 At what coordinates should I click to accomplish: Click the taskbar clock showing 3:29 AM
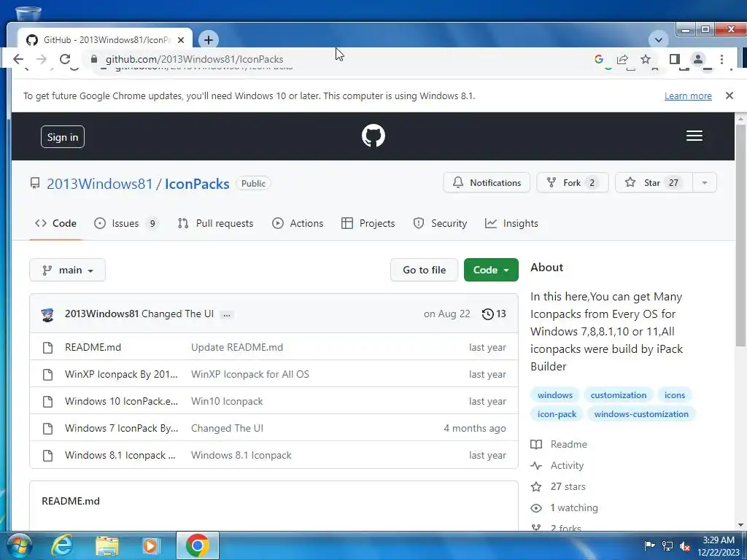[x=719, y=545]
